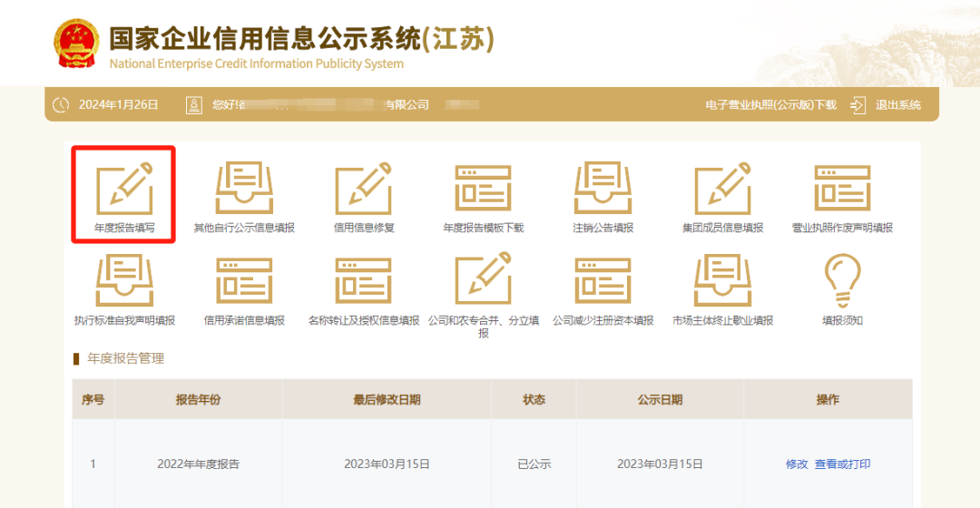Click 电子营业执照(公示版)下载 link

click(x=770, y=105)
